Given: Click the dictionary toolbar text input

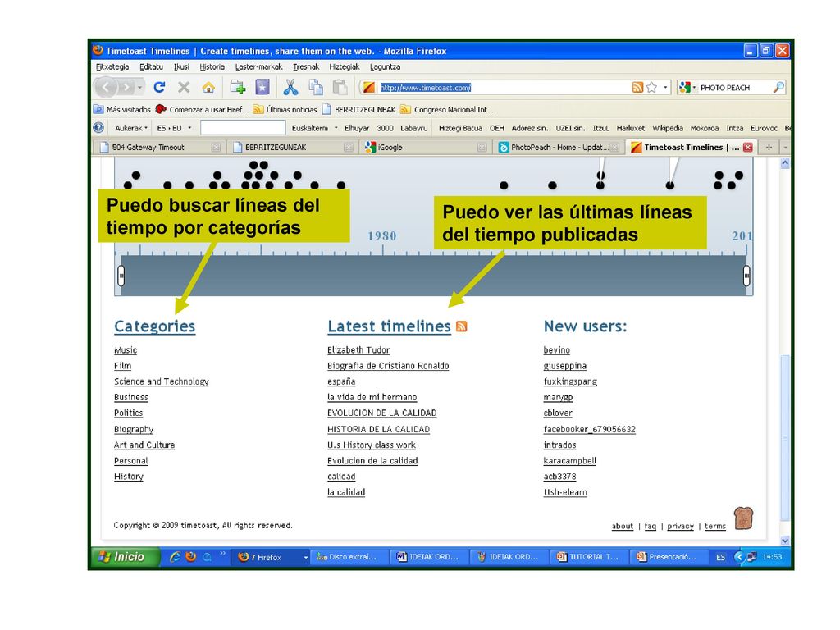Looking at the screenshot, I should coord(243,127).
